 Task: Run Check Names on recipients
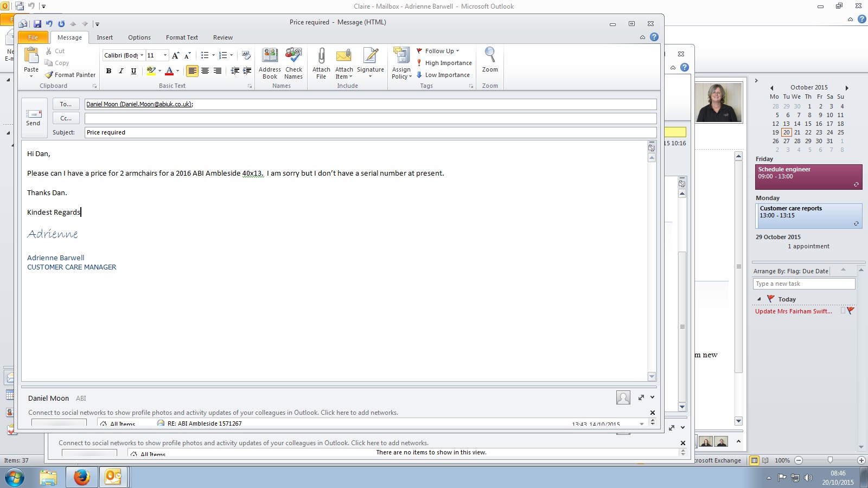[293, 63]
